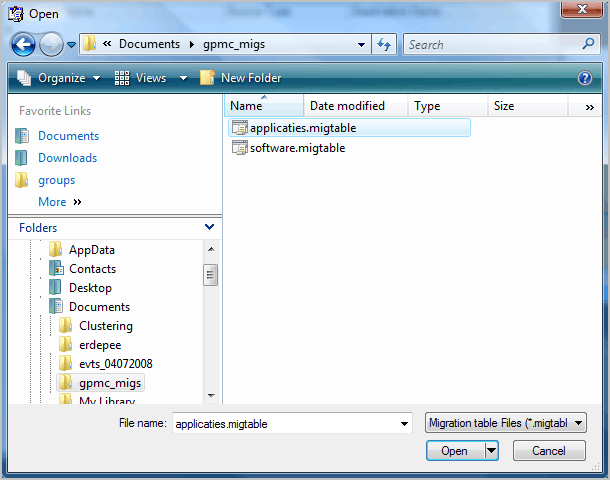Open the Organize menu

[59, 78]
